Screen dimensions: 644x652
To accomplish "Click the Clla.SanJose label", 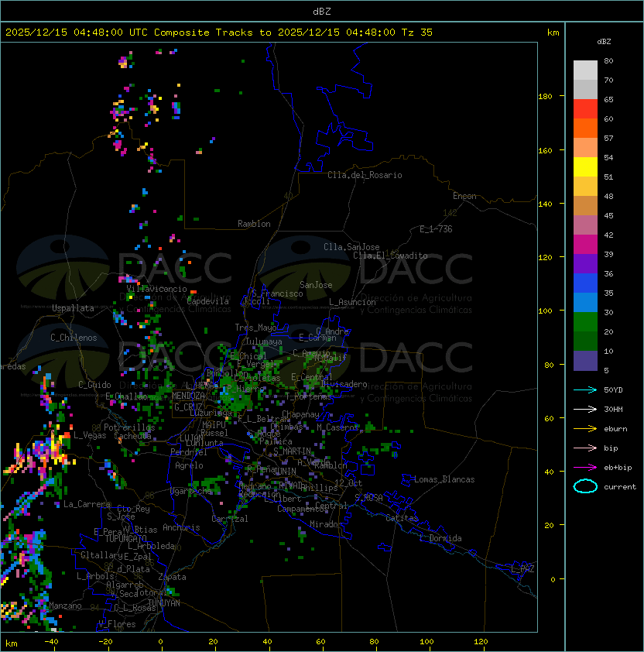I will 351,247.
